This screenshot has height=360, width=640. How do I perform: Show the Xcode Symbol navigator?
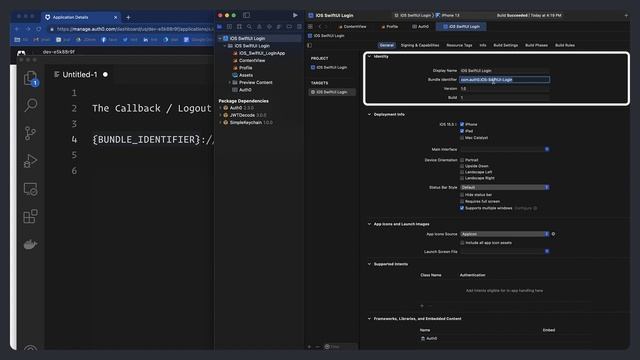click(x=240, y=27)
